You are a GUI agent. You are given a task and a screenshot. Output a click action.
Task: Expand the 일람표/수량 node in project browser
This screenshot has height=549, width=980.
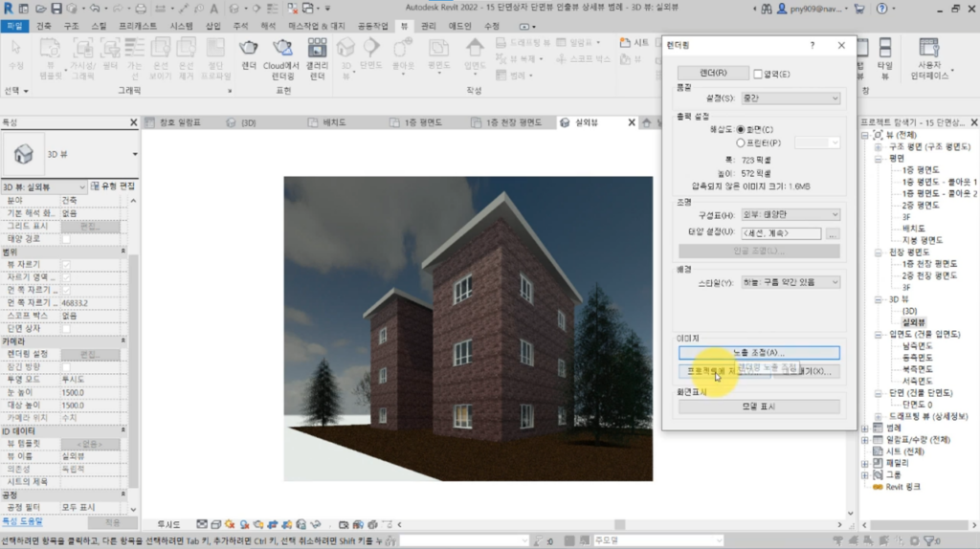coord(865,440)
